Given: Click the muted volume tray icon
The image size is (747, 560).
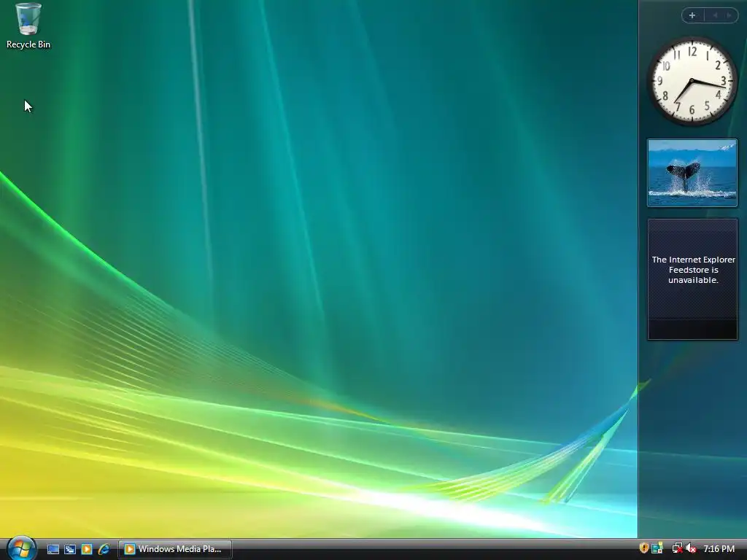Looking at the screenshot, I should 691,548.
